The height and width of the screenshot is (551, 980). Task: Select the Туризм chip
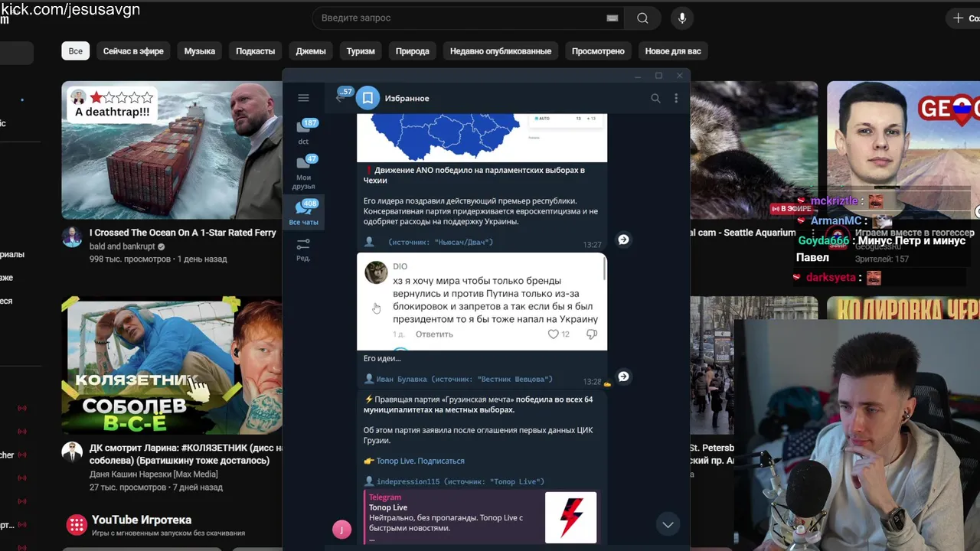361,51
